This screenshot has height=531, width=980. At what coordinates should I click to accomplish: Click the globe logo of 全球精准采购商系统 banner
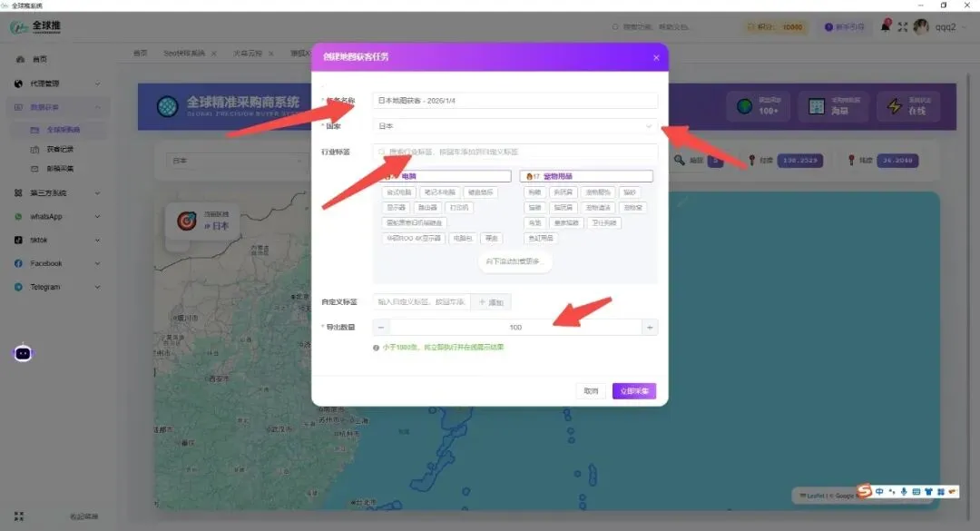tap(168, 106)
